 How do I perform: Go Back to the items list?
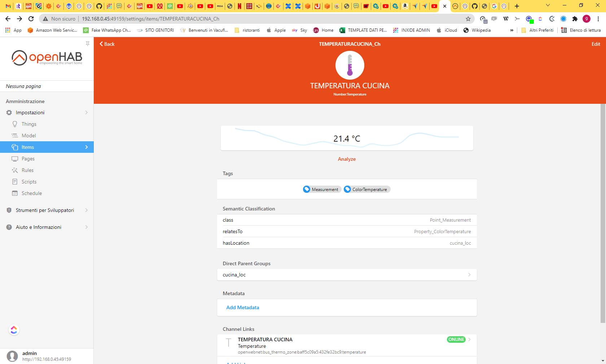coord(107,44)
